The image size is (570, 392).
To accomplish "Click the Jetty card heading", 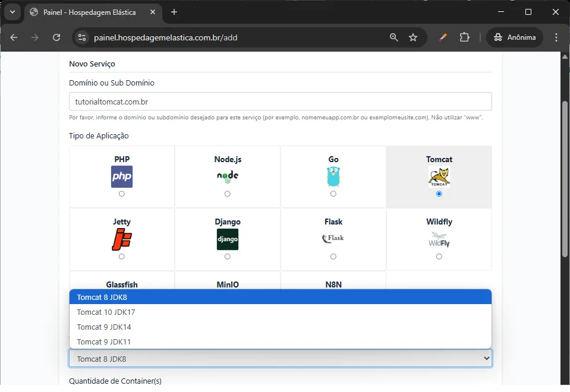I will (x=122, y=222).
